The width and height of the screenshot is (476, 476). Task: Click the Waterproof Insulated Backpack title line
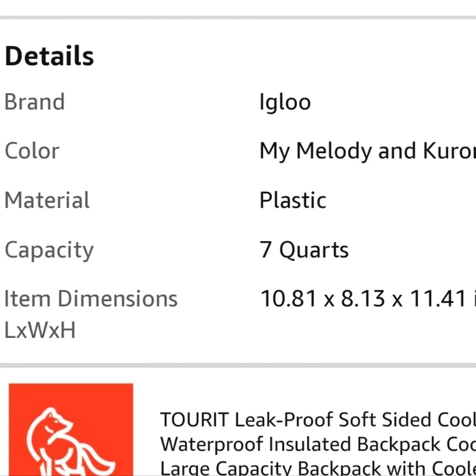click(x=317, y=444)
